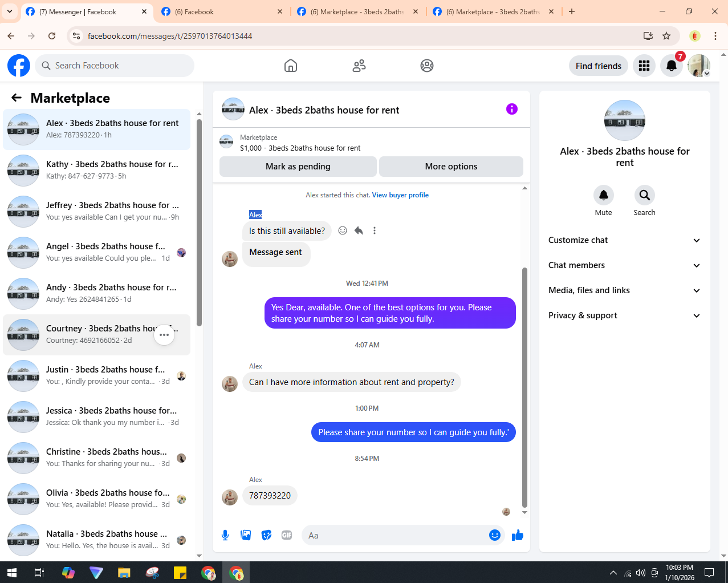The width and height of the screenshot is (728, 583).
Task: Open the profile circle icon in top navigation
Action: (427, 66)
